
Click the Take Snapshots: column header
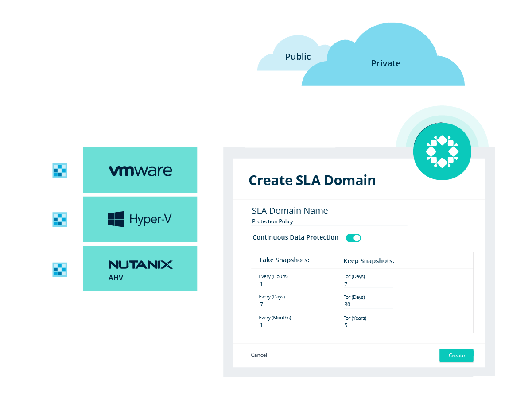(x=284, y=260)
